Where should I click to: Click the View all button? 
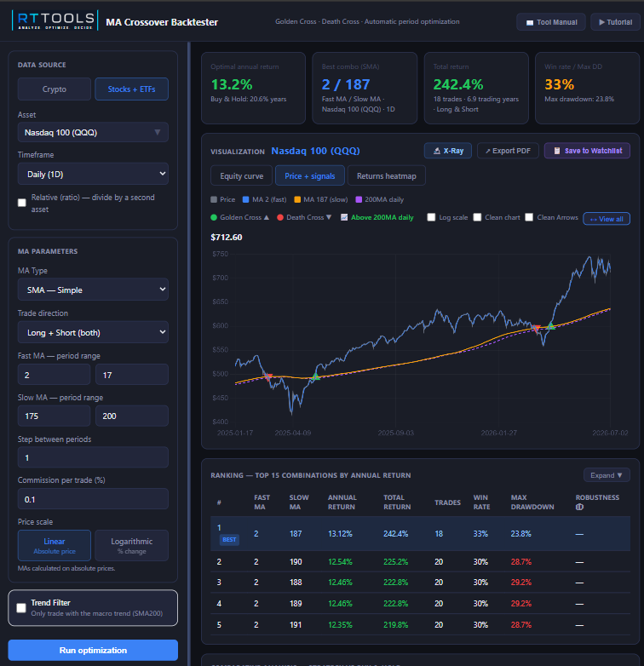(x=607, y=219)
